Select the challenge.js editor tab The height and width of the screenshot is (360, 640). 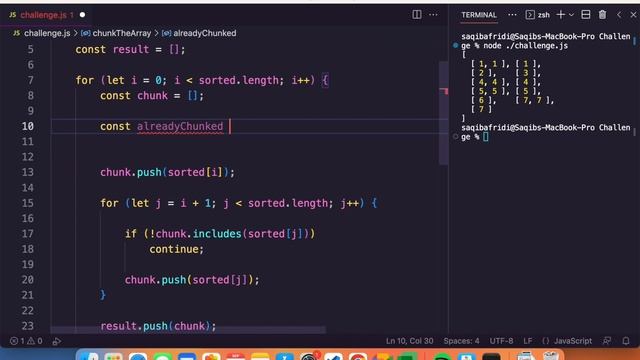(x=47, y=15)
